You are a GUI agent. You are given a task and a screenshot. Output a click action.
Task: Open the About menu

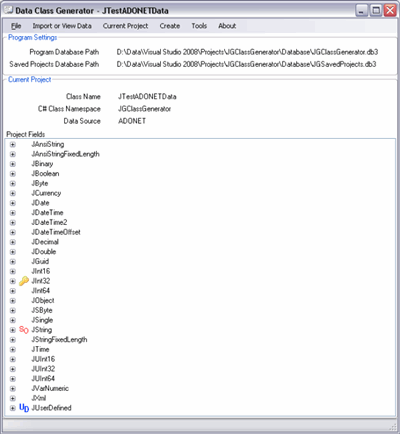coord(227,26)
